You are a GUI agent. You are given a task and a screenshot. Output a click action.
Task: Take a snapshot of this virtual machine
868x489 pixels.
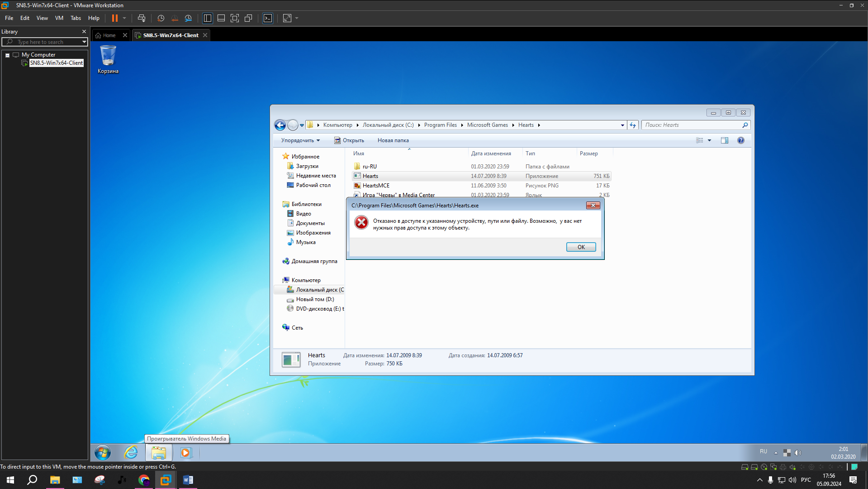(161, 18)
